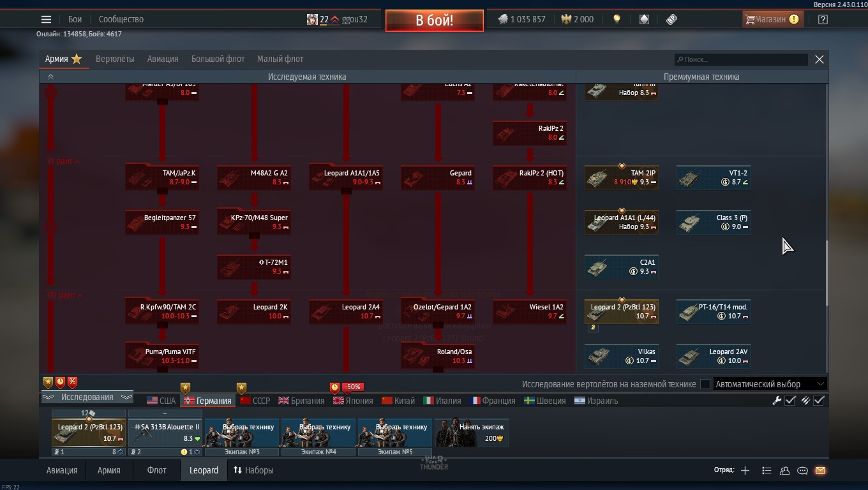Click the gold star bonus icon above Исследования
This screenshot has height=490, width=868.
[x=48, y=382]
